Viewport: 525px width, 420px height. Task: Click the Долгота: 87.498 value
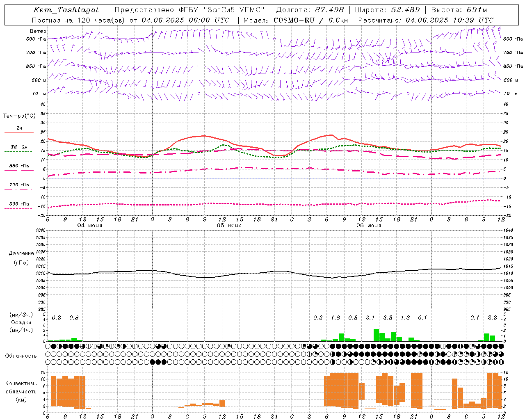pyautogui.click(x=310, y=10)
